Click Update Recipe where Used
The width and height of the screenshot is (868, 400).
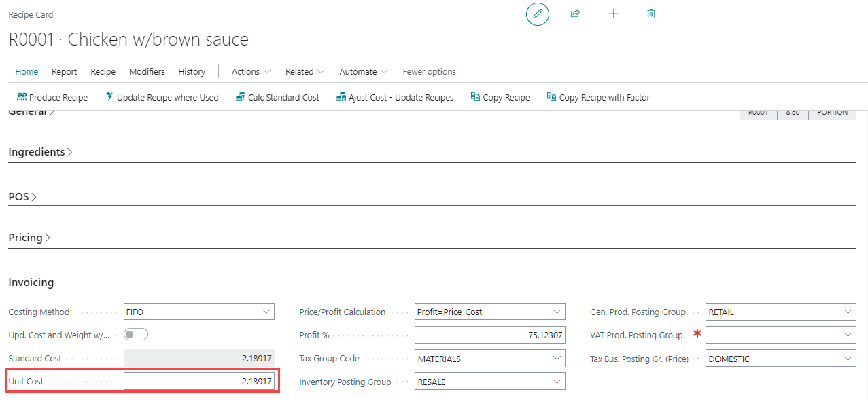click(162, 97)
